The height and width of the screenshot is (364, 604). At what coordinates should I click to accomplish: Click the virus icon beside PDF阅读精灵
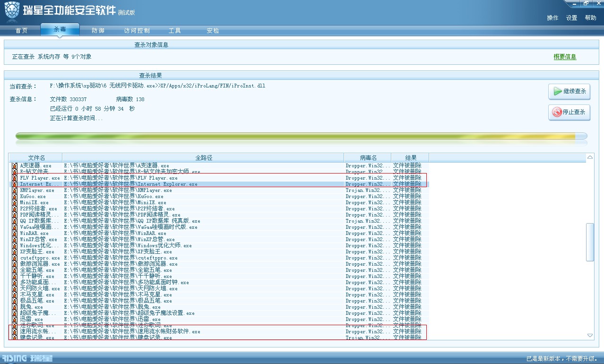[15, 215]
